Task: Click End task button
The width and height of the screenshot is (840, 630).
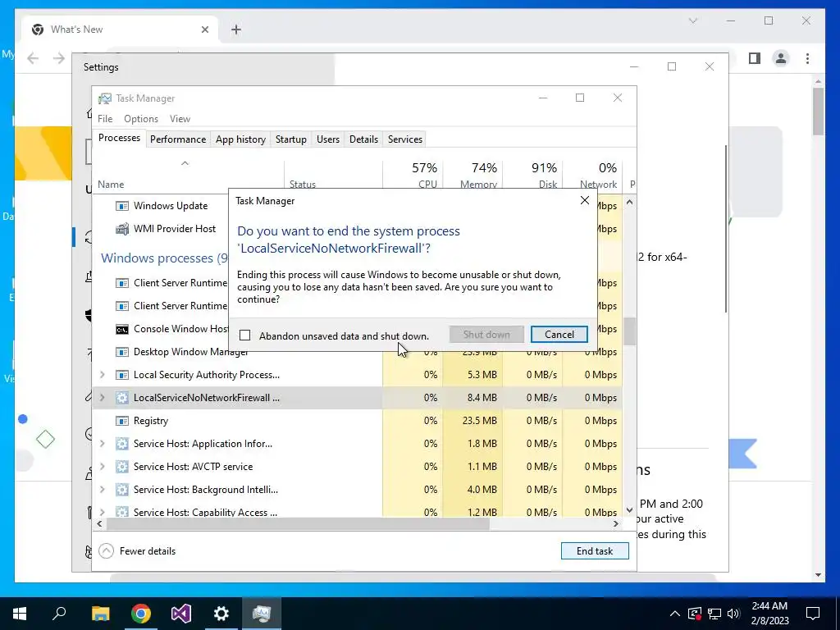Action: (595, 550)
